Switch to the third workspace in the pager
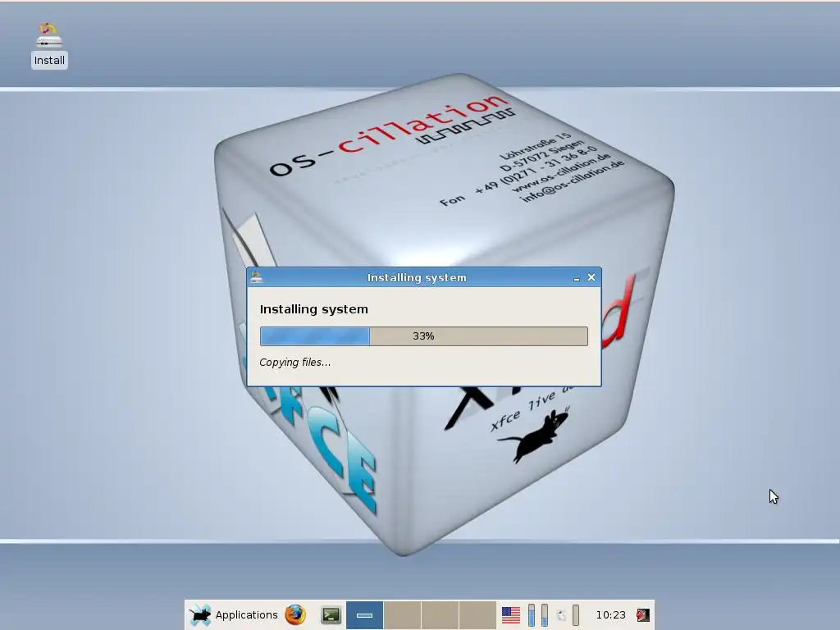 440,615
